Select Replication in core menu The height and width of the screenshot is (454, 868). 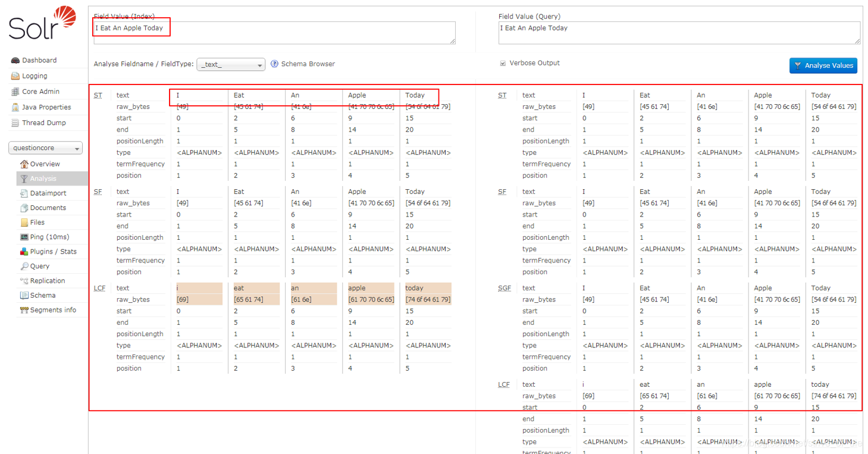point(48,281)
